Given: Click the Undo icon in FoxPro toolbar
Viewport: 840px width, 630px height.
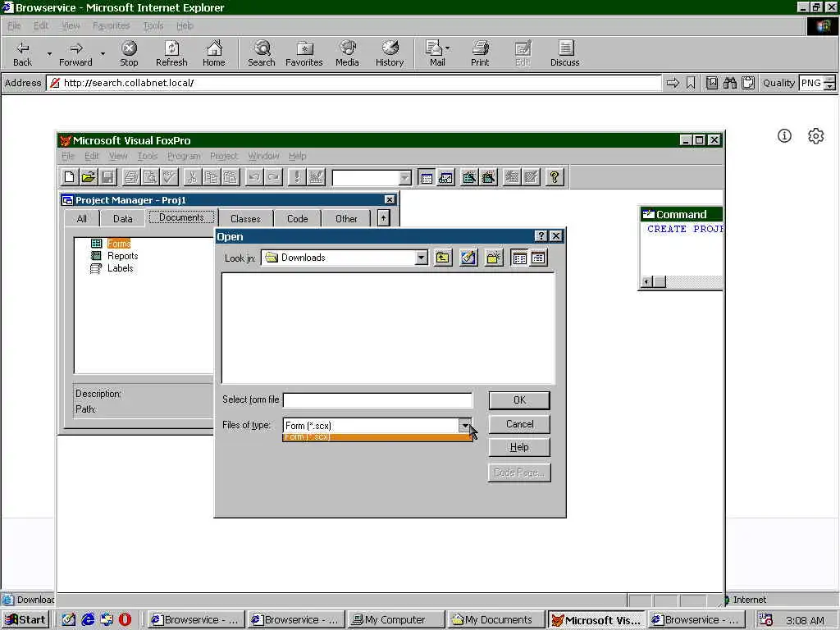Looking at the screenshot, I should (254, 177).
